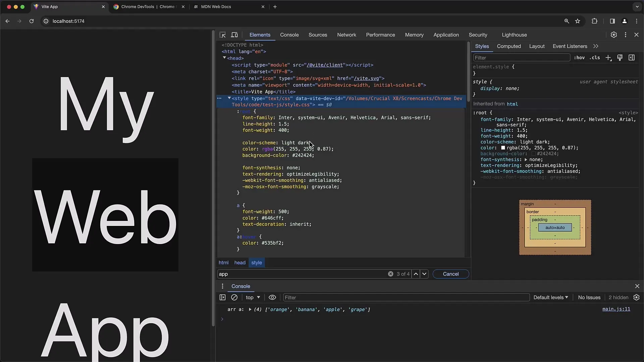Reload the page
Viewport: 644px width, 362px height.
tap(32, 21)
